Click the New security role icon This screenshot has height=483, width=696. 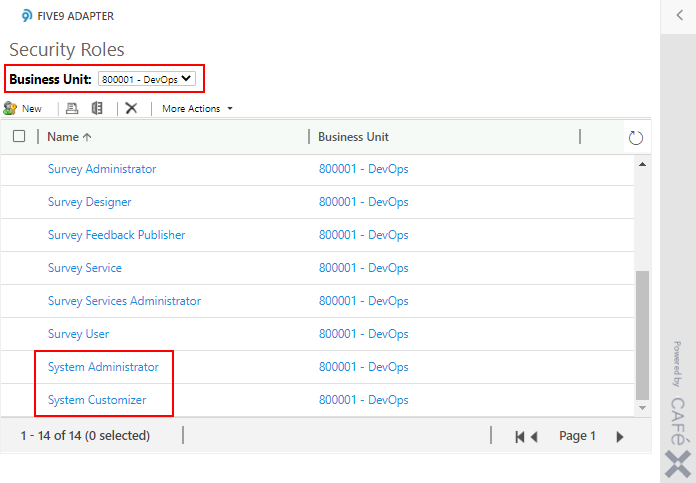click(x=11, y=108)
